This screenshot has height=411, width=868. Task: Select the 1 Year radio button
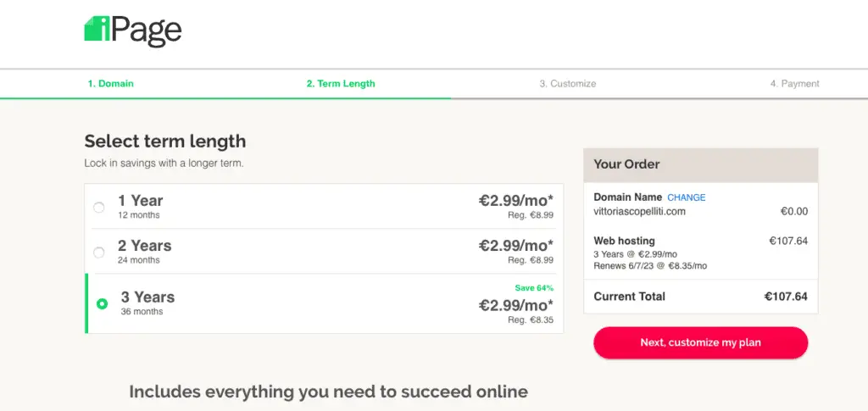click(x=98, y=208)
